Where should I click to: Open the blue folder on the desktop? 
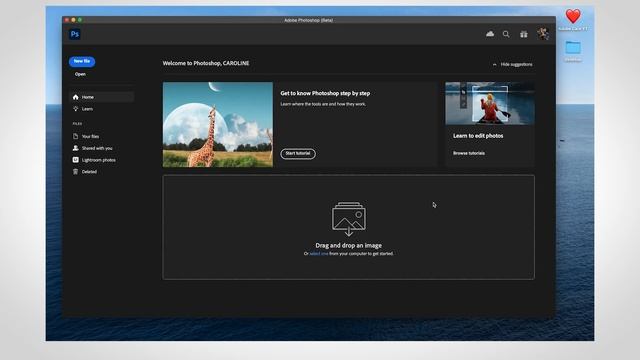(x=573, y=47)
